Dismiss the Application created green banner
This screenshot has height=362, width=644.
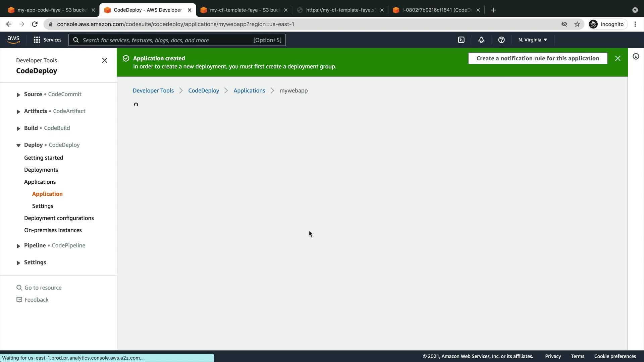point(618,58)
